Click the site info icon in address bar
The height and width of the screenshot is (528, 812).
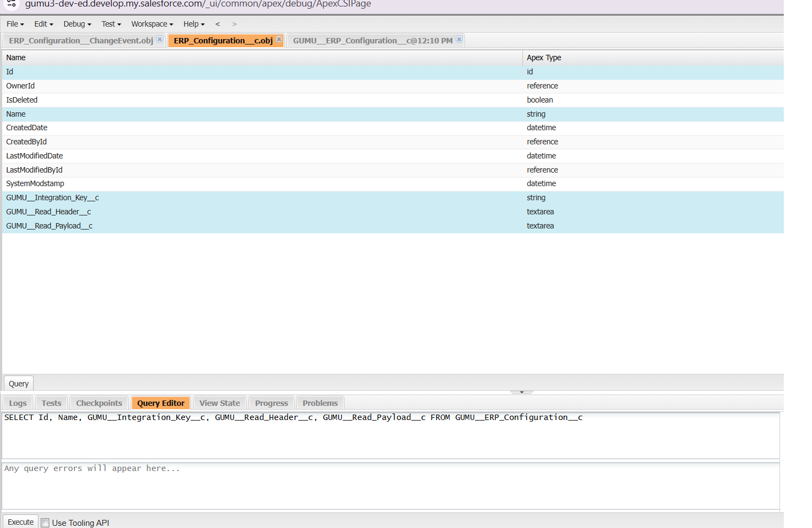[x=11, y=4]
